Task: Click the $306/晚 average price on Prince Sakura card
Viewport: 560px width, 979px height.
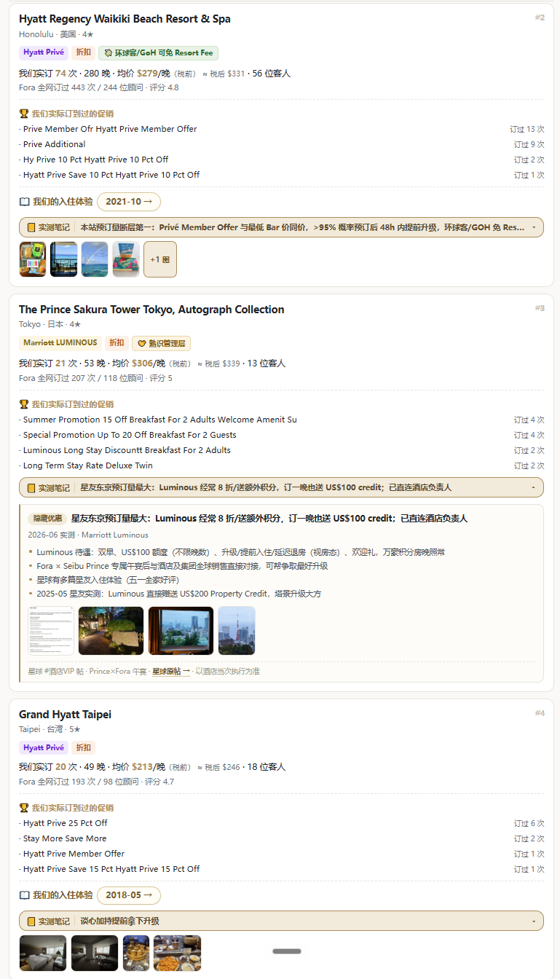Action: pos(149,363)
